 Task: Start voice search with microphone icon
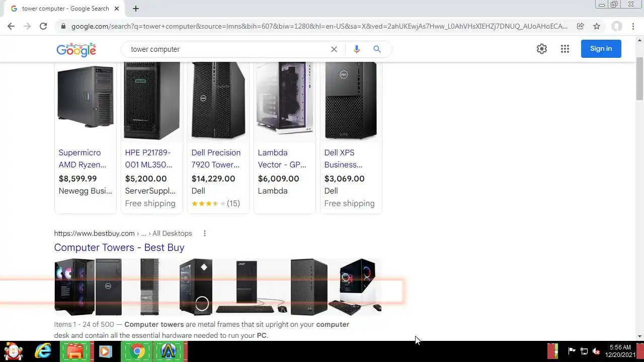point(357,49)
